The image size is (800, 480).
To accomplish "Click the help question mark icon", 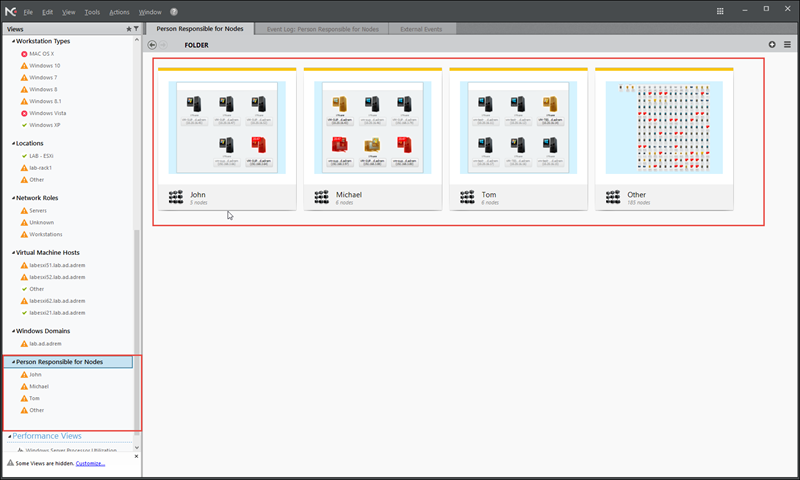I will coord(174,11).
